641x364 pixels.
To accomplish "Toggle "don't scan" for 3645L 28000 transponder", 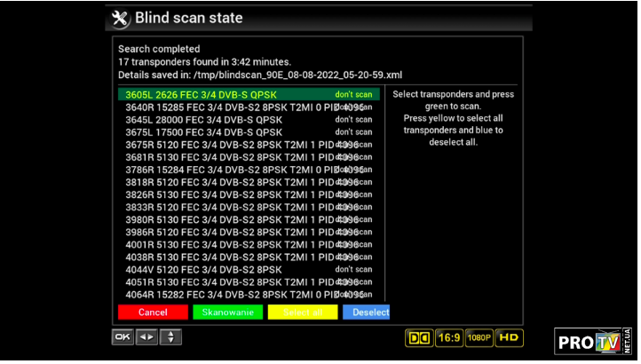I will [x=353, y=119].
